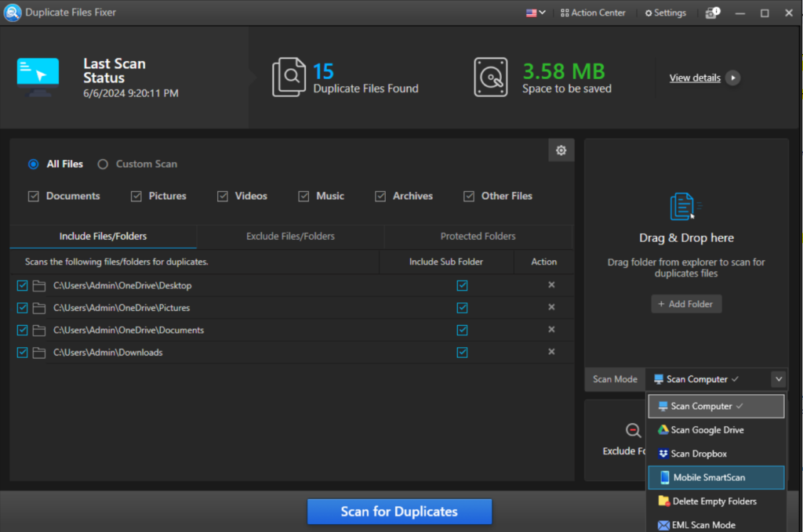The image size is (803, 532).
Task: Click the play arrow beside View details
Action: pos(732,78)
